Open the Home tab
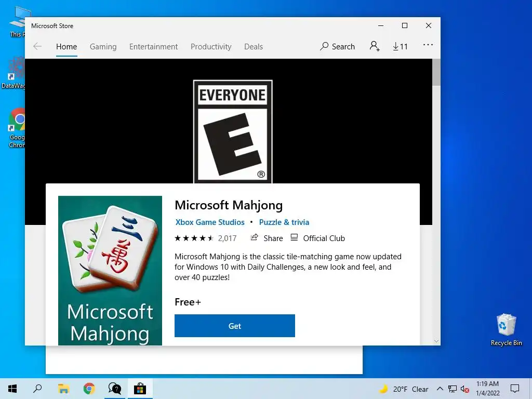Viewport: 532px width, 399px height. [66, 46]
